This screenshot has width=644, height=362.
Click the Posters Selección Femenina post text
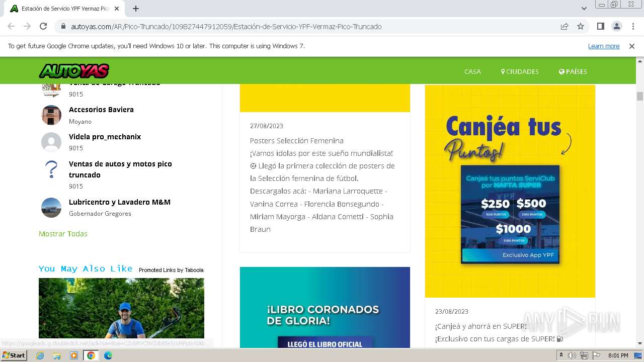click(297, 141)
